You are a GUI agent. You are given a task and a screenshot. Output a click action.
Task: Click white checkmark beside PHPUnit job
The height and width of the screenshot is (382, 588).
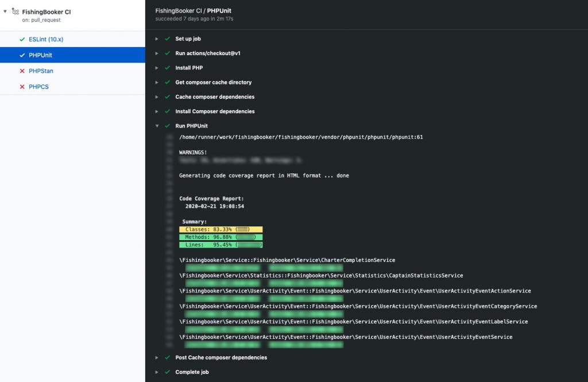(22, 55)
